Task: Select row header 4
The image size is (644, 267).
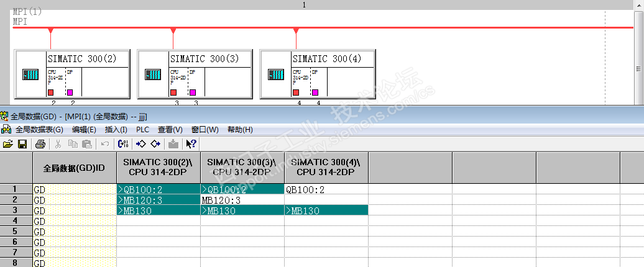Action: (x=16, y=221)
